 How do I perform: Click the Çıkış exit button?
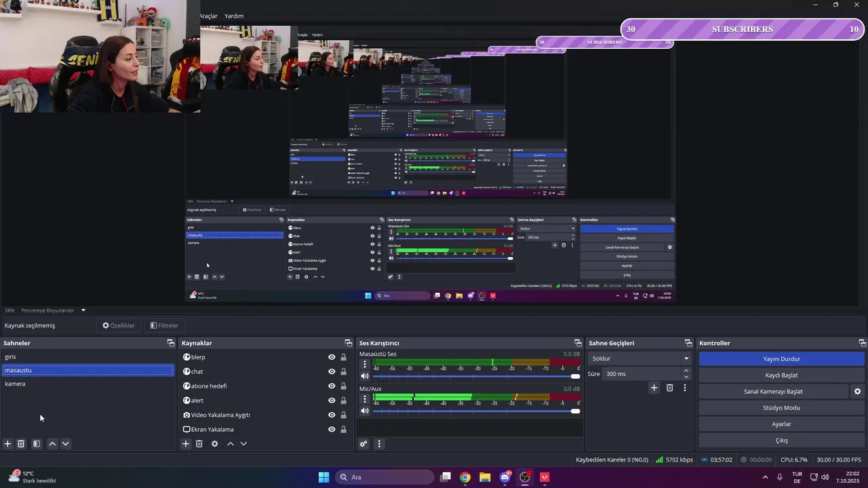point(781,441)
